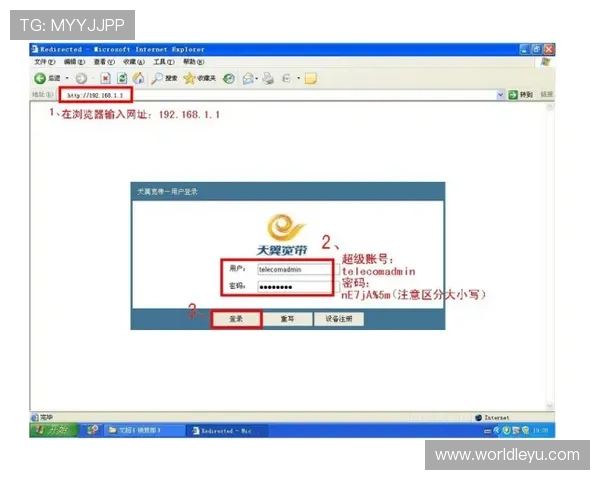
Task: Click scroll-up arrow of page scrollbar
Action: coord(550,108)
